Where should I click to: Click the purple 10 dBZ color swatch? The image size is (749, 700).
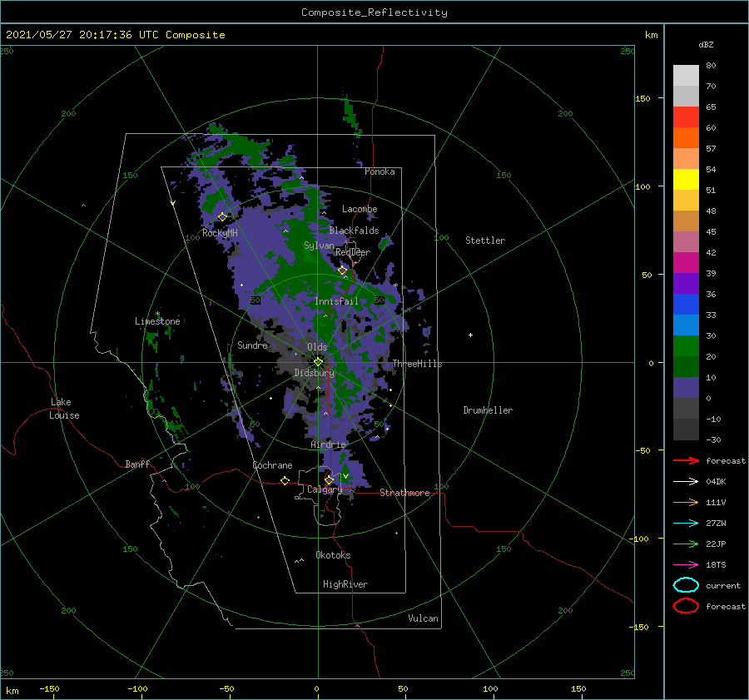pos(686,387)
